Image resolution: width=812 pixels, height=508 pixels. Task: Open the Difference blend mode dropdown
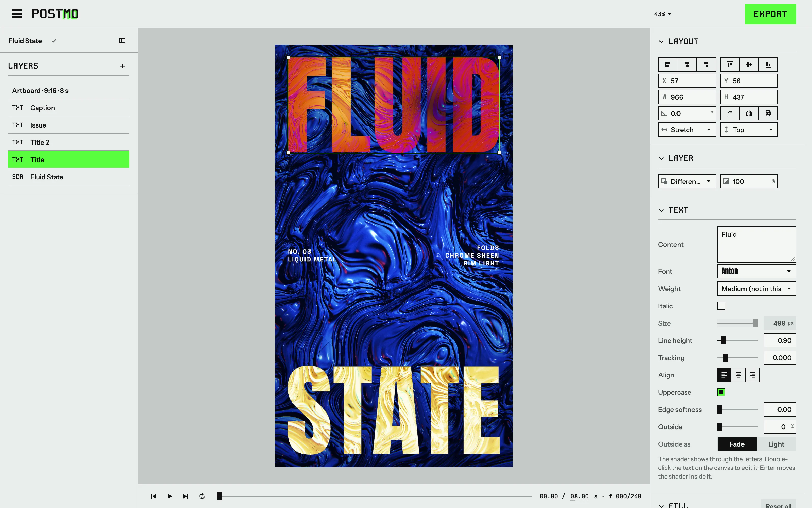687,181
